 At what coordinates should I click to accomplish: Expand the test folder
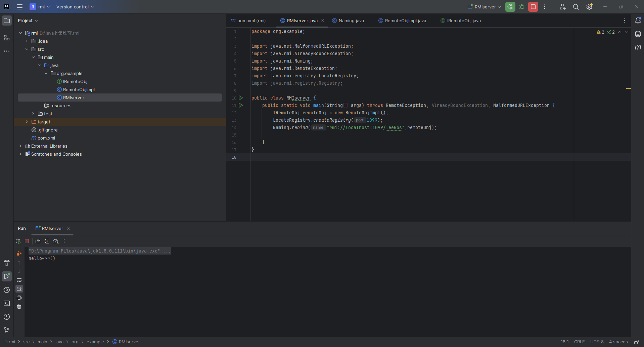(x=33, y=114)
